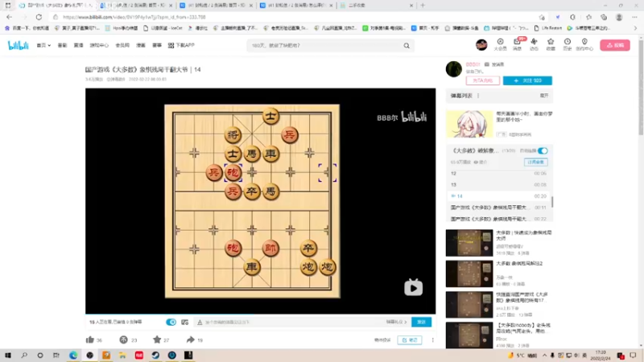Click the pink 投稿 upload button
The height and width of the screenshot is (362, 644).
[x=615, y=45]
